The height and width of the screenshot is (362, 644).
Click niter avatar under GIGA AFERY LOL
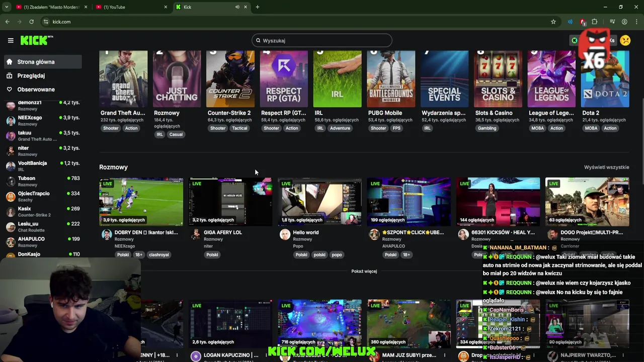pos(196,235)
